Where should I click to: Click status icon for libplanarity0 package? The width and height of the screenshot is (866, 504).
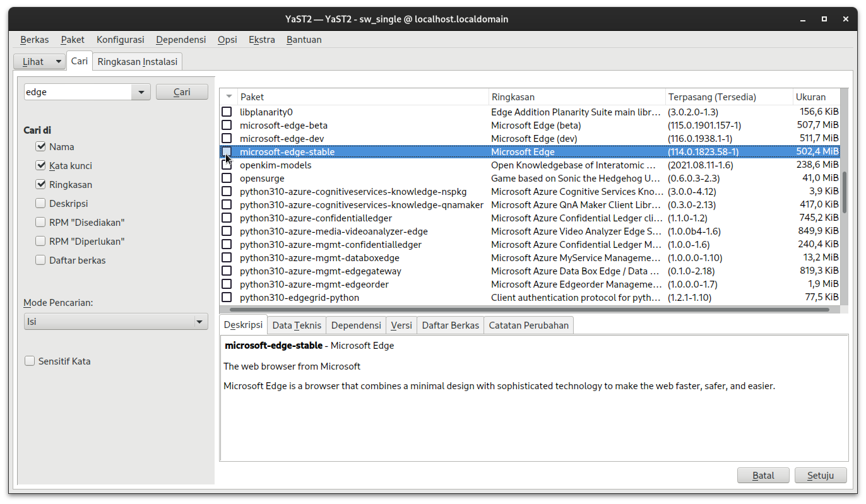coord(227,112)
